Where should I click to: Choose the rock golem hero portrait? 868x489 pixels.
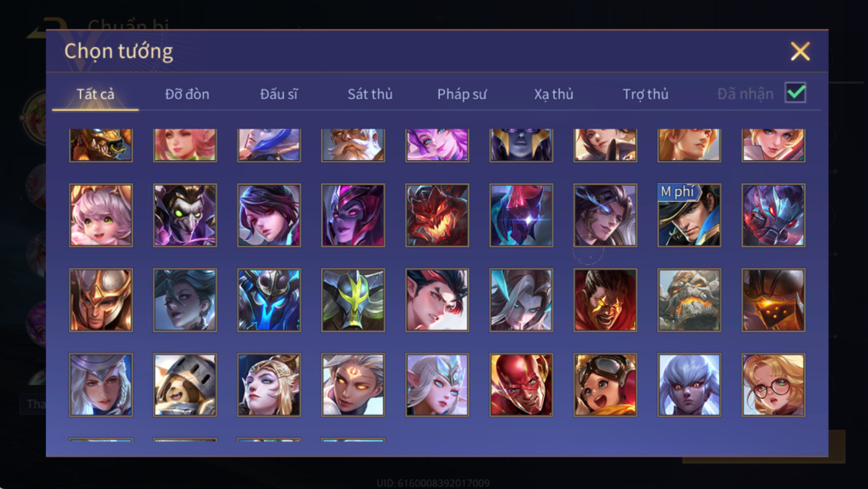click(x=689, y=300)
